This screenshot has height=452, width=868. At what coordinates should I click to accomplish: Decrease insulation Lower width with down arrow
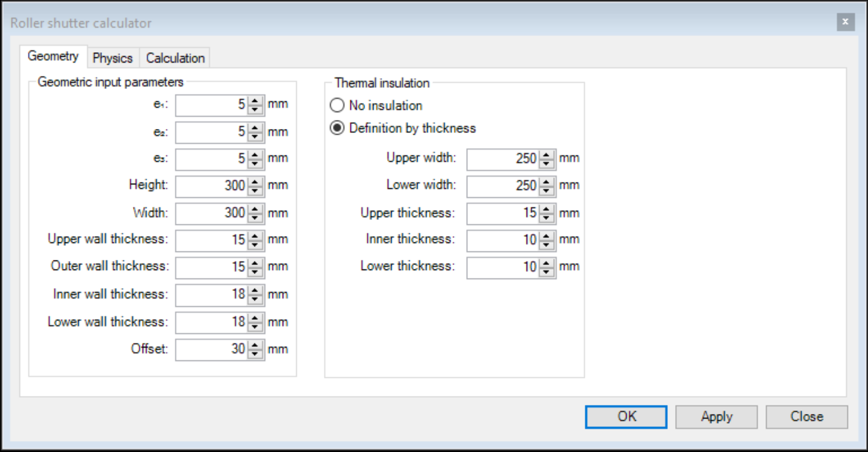tap(547, 190)
